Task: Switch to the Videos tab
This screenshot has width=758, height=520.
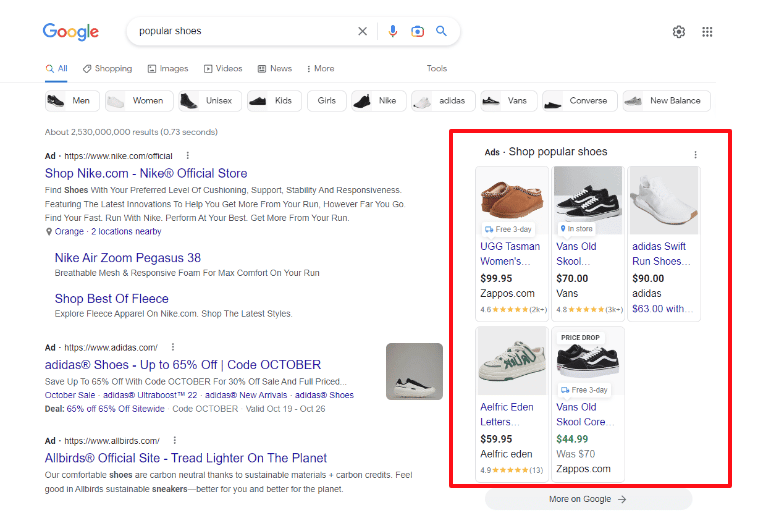Action: pos(223,69)
